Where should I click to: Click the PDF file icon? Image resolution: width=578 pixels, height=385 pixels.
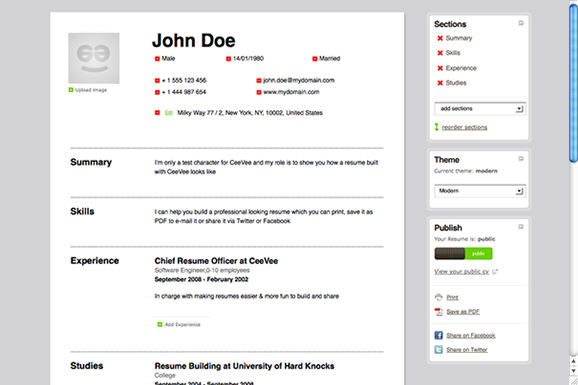(438, 312)
